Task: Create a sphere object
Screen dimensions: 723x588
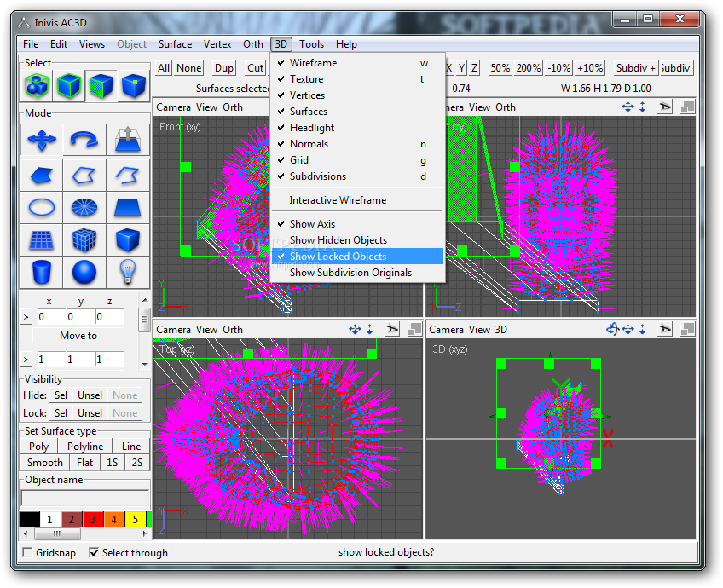Action: click(84, 272)
